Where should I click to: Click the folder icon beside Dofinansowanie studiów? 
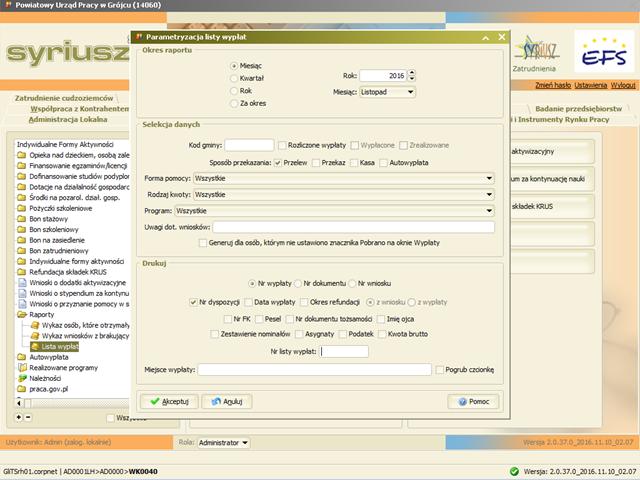[22, 176]
